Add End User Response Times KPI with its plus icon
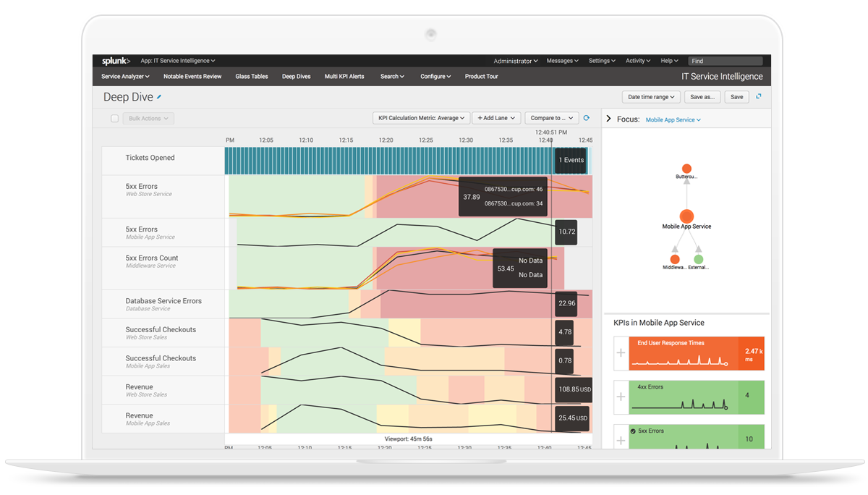The width and height of the screenshot is (868, 495). click(x=620, y=353)
